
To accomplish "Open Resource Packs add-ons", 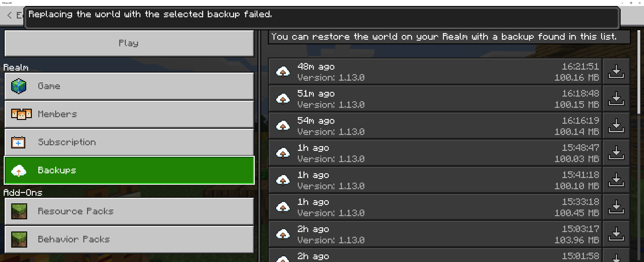I will [x=129, y=211].
